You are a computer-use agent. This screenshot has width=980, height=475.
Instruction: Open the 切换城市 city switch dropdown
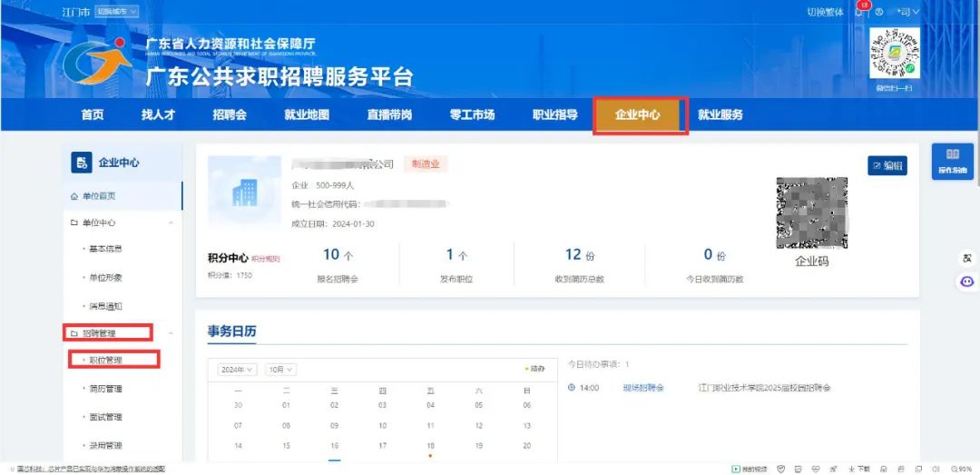tap(117, 11)
